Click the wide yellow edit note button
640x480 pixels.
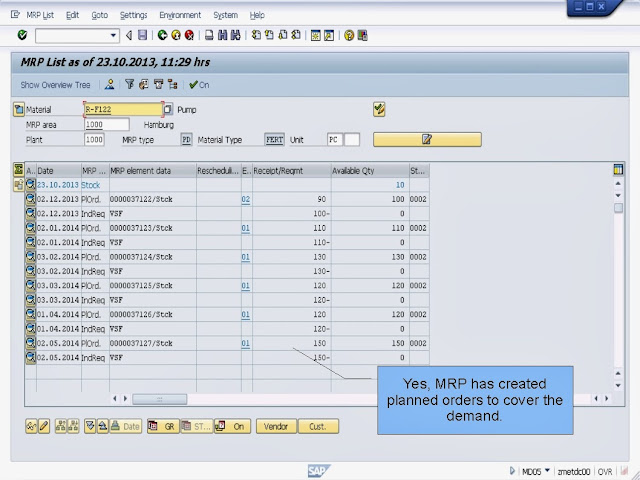427,139
